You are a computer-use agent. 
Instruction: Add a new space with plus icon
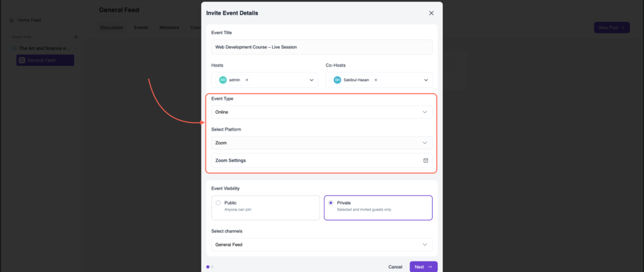click(75, 37)
